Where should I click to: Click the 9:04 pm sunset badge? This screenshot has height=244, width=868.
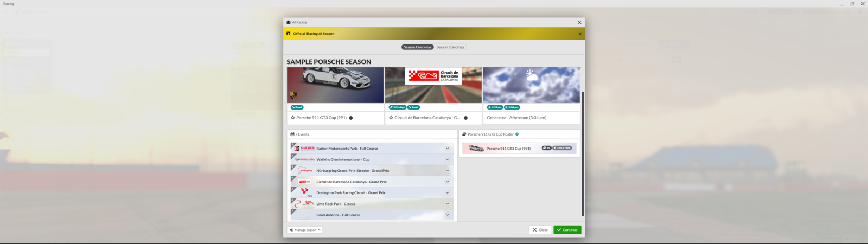512,107
